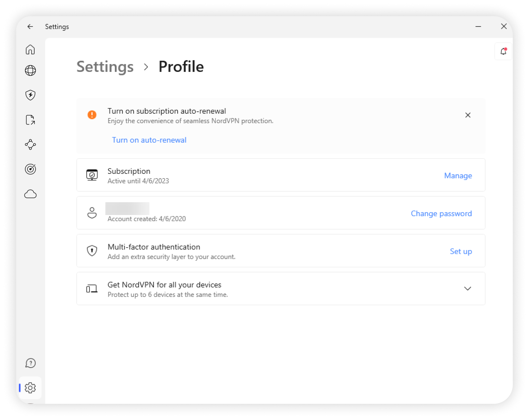
Task: Expand Get NordVPN for all devices
Action: click(468, 289)
